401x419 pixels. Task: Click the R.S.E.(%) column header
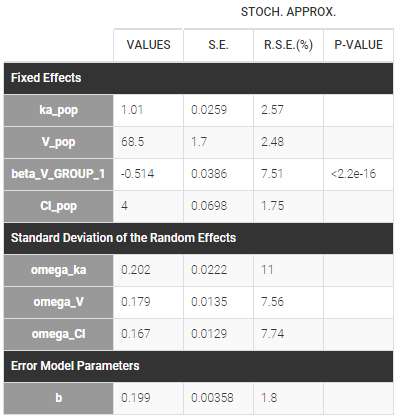tap(288, 45)
